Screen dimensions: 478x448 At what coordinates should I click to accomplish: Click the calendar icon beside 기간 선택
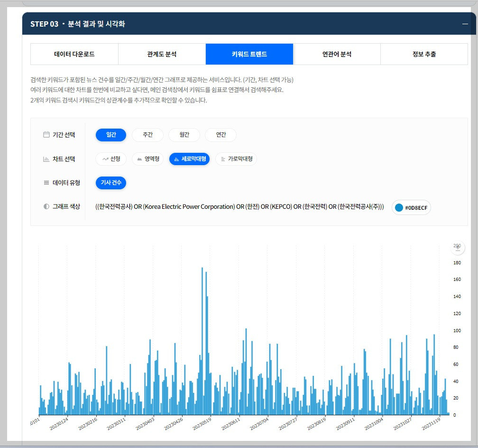pyautogui.click(x=46, y=135)
